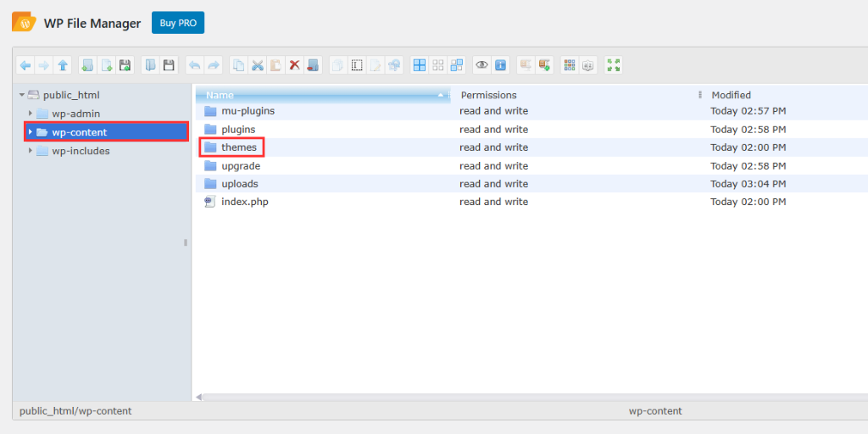868x434 pixels.
Task: Click the WP File Manager title text
Action: pyautogui.click(x=92, y=24)
